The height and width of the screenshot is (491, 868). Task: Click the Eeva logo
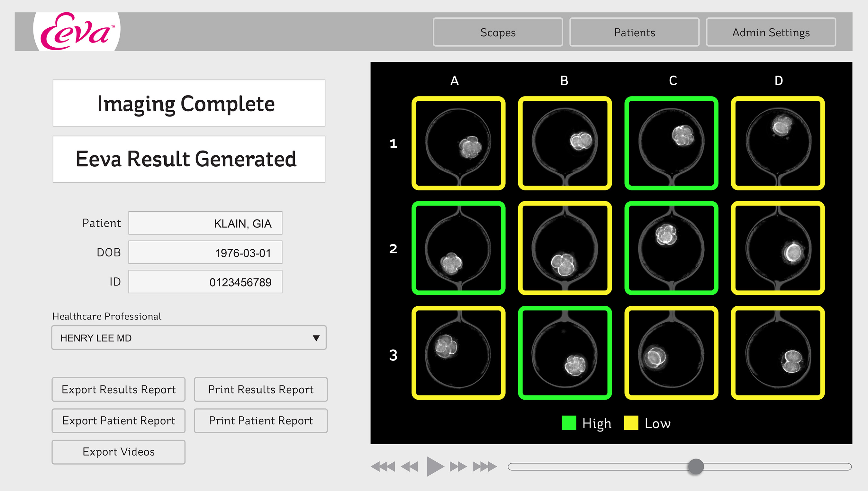(x=77, y=31)
